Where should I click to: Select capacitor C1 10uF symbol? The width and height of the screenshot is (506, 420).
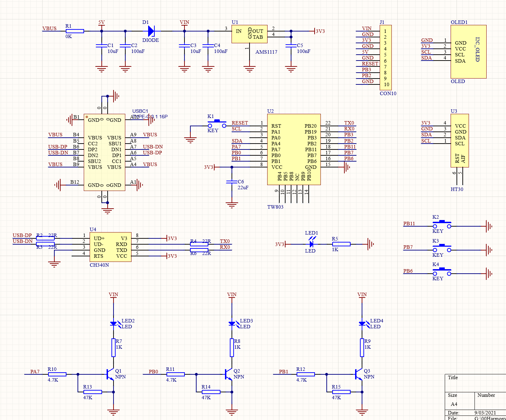click(101, 45)
